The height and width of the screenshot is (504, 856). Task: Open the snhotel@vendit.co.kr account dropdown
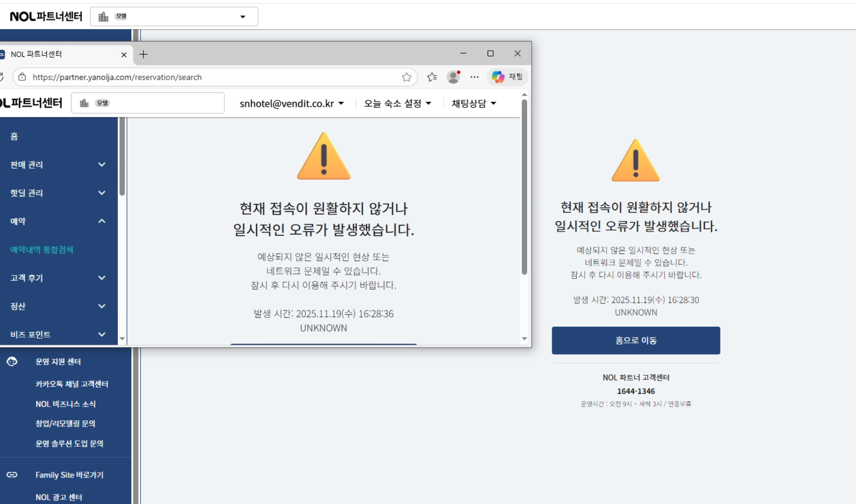click(292, 104)
